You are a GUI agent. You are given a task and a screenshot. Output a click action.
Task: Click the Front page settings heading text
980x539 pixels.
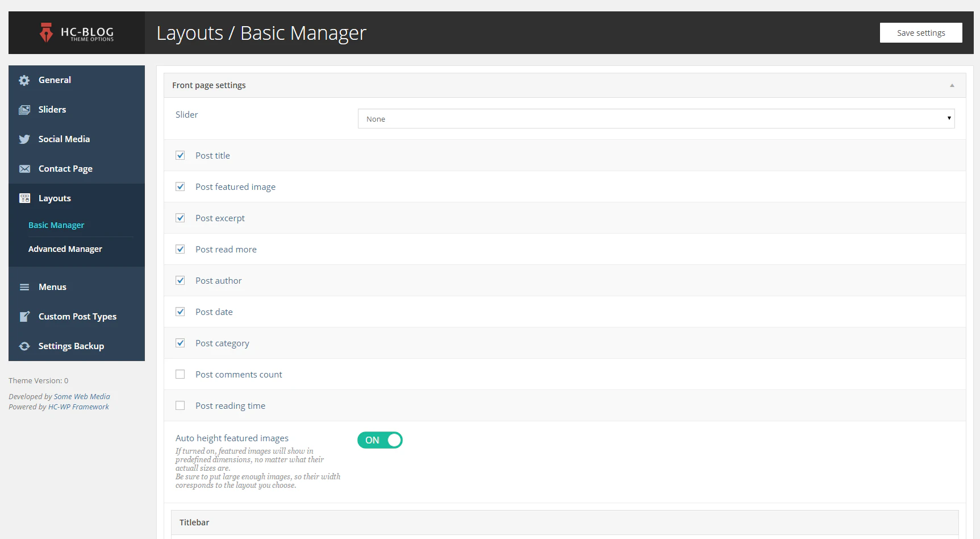click(x=209, y=85)
